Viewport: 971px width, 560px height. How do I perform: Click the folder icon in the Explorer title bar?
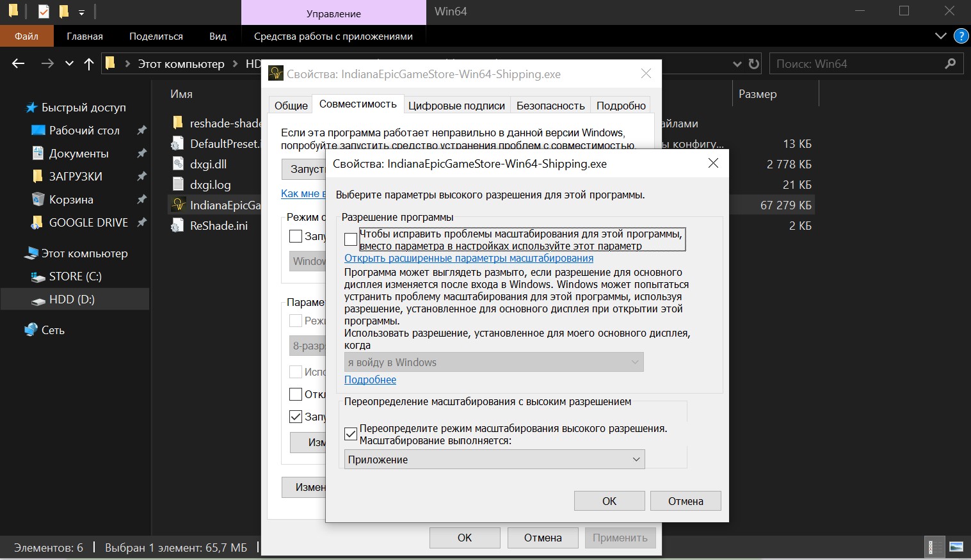coord(13,11)
